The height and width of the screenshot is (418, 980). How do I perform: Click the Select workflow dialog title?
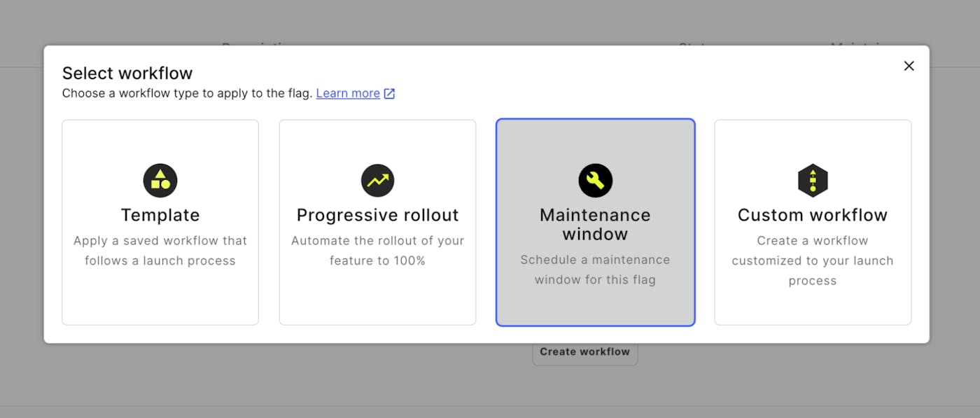coord(127,73)
